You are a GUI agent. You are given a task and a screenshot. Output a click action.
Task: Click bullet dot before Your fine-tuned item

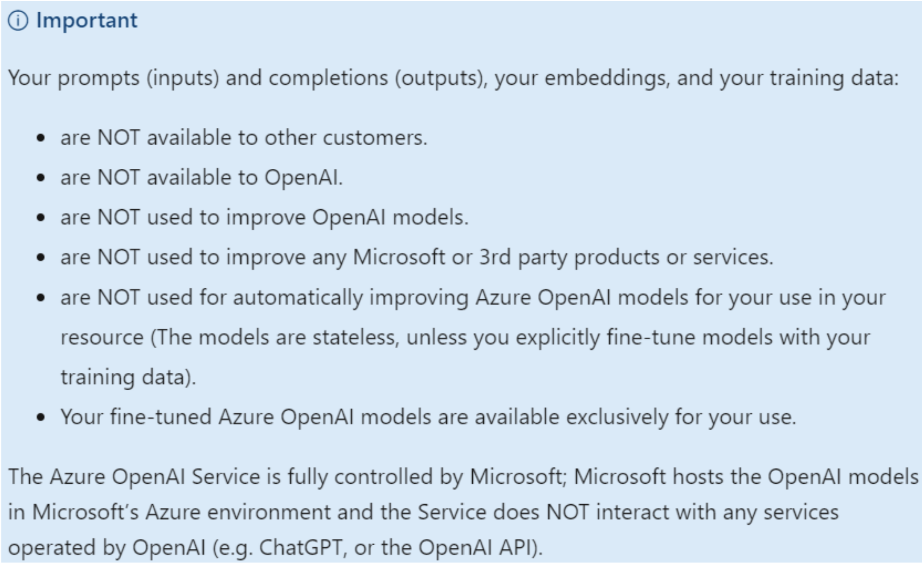tap(41, 418)
